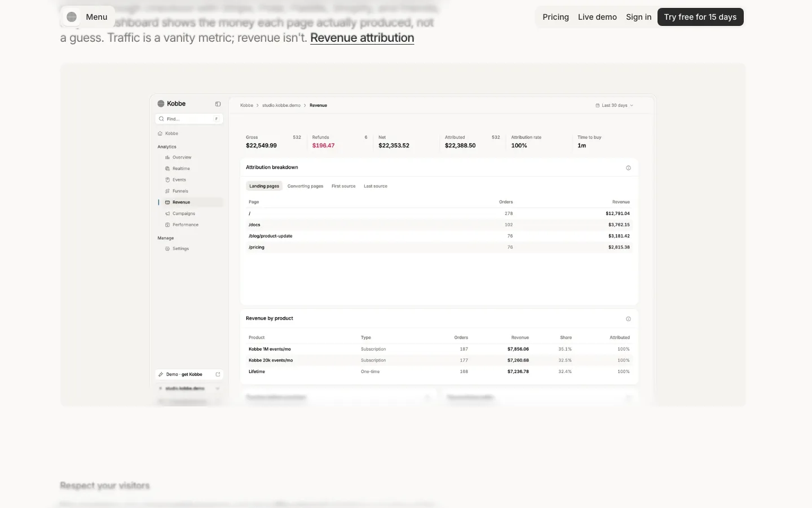
Task: Click the Demo · get Kobbe button
Action: (x=189, y=374)
